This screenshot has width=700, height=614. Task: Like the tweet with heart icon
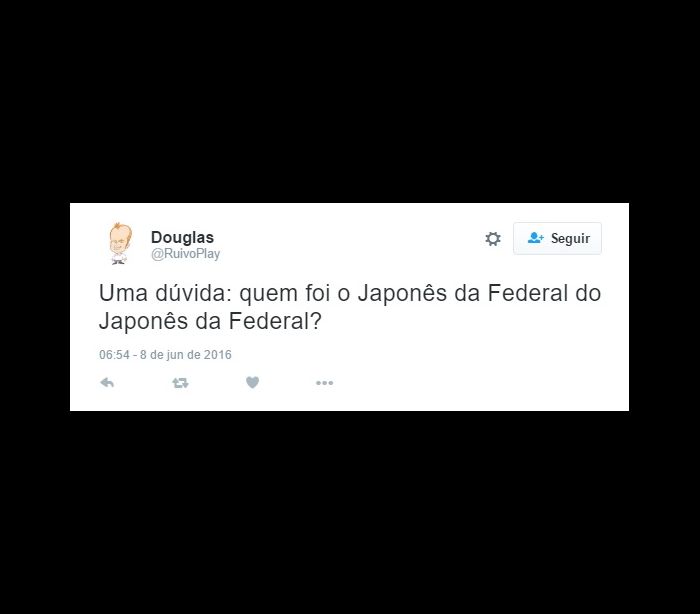click(253, 382)
